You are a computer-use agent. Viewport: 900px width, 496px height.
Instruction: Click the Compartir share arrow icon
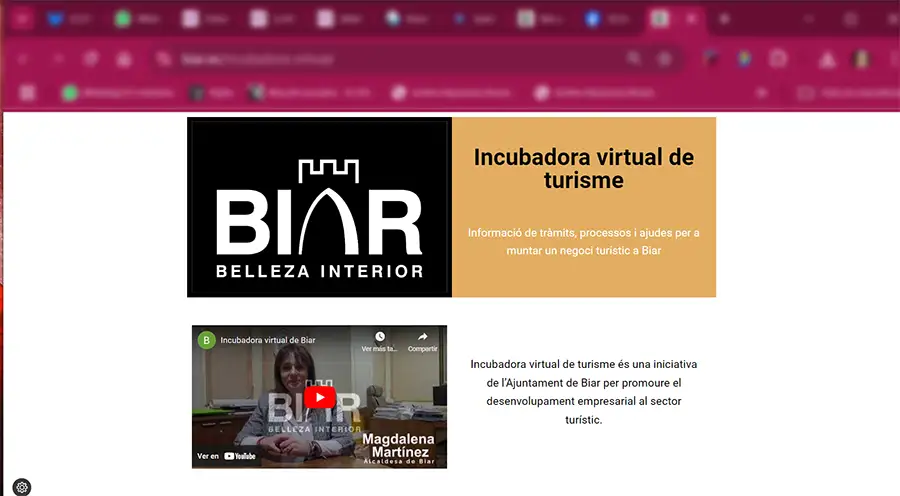click(422, 336)
